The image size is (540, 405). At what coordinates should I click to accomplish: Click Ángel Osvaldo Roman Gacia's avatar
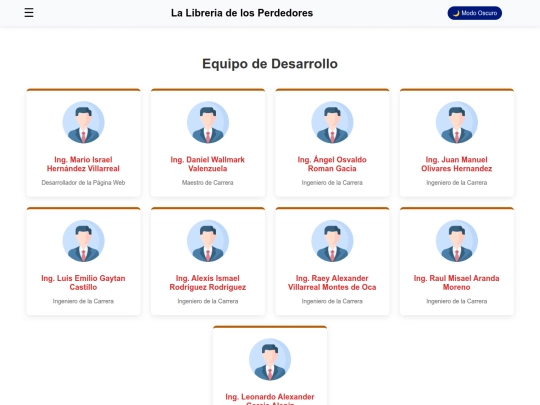pos(332,122)
